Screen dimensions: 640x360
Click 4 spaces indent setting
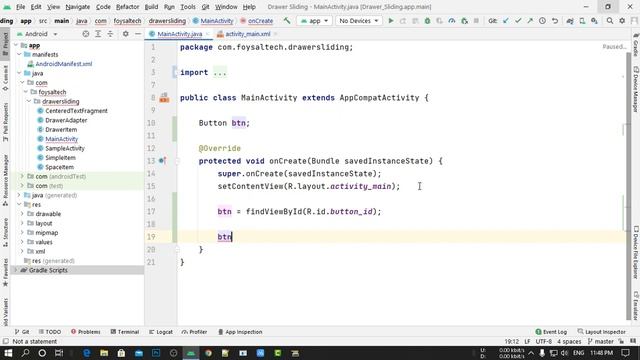pyautogui.click(x=569, y=341)
